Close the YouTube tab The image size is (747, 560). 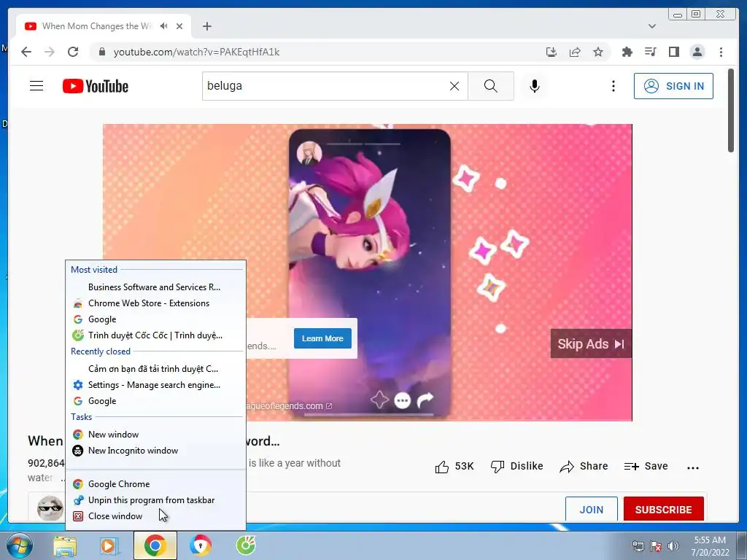[179, 26]
